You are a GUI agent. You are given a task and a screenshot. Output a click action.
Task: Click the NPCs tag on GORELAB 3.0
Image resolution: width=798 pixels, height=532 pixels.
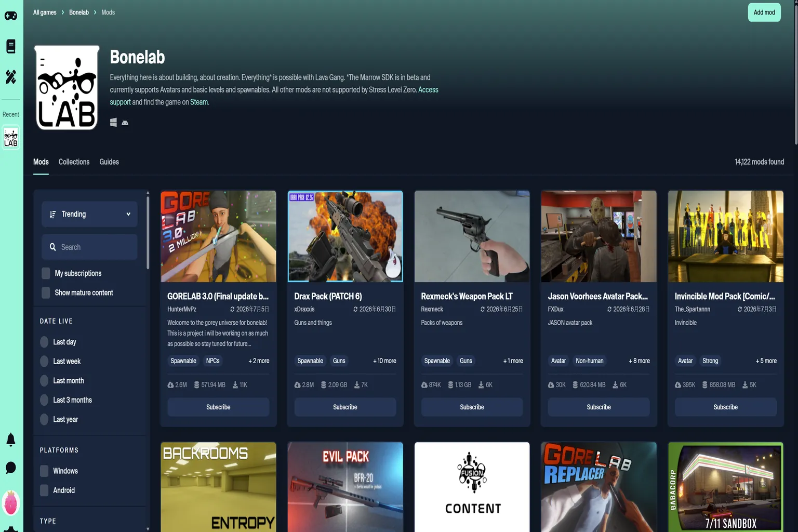[x=213, y=361]
